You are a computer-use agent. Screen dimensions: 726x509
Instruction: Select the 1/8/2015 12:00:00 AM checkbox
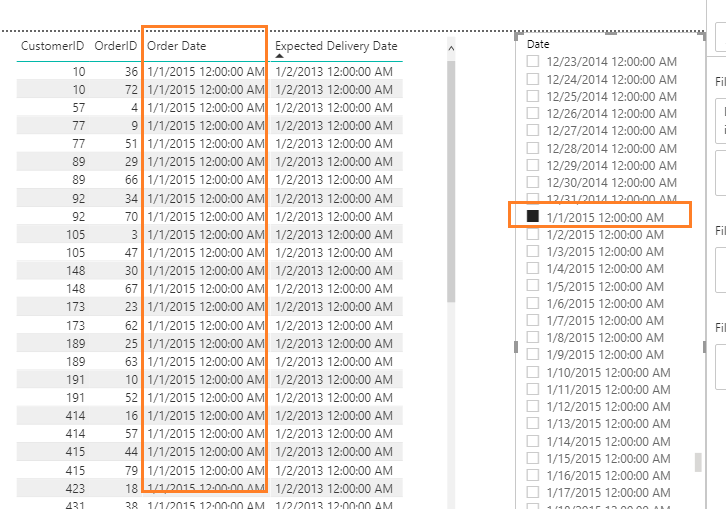tap(532, 337)
